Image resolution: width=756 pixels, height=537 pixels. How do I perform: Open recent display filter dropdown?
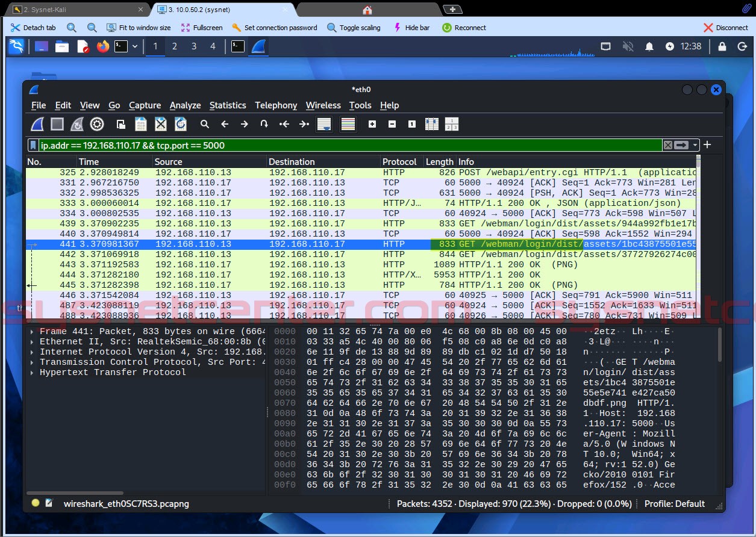click(695, 145)
